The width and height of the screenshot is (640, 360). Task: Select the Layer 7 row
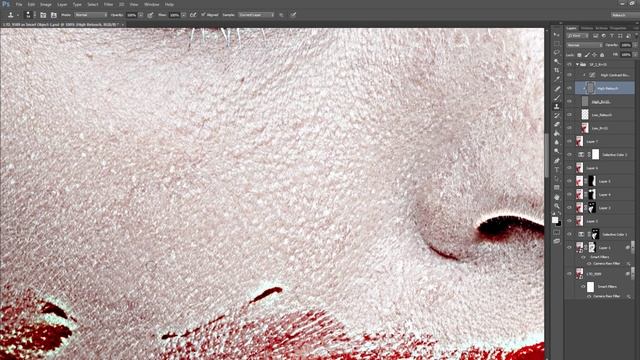click(x=604, y=141)
